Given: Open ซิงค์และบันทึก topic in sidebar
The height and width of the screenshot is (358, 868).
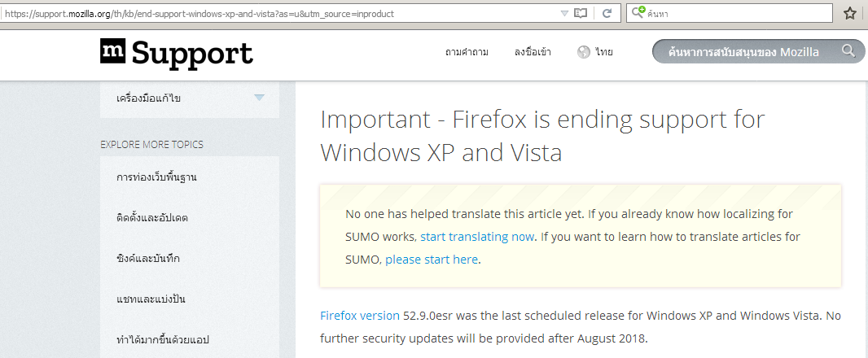Looking at the screenshot, I should (x=147, y=258).
